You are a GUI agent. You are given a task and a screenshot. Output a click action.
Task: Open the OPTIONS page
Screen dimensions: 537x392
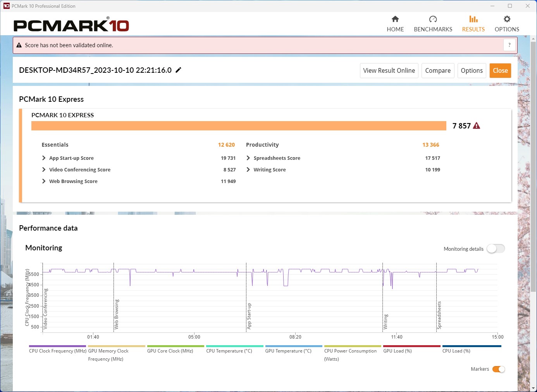(507, 23)
